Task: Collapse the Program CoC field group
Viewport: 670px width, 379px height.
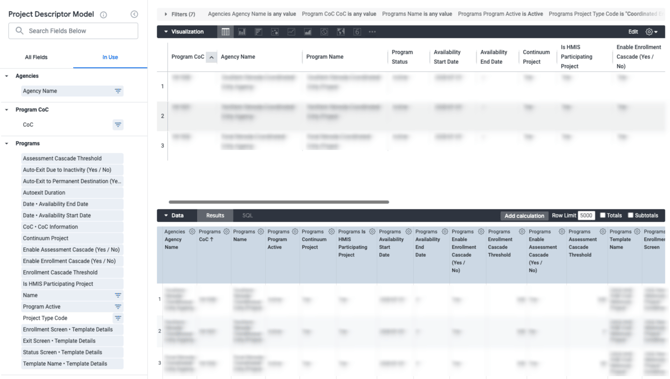Action: [7, 110]
